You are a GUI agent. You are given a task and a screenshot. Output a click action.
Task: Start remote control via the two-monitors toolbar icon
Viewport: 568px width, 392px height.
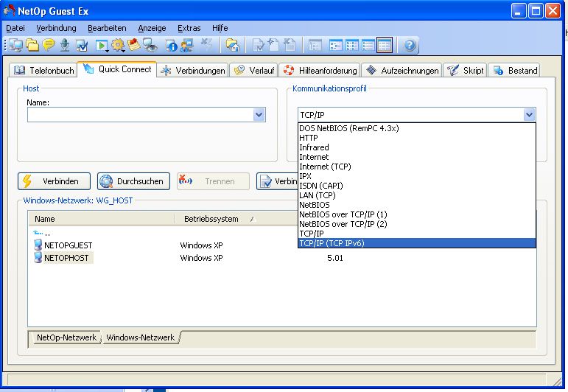[x=15, y=45]
